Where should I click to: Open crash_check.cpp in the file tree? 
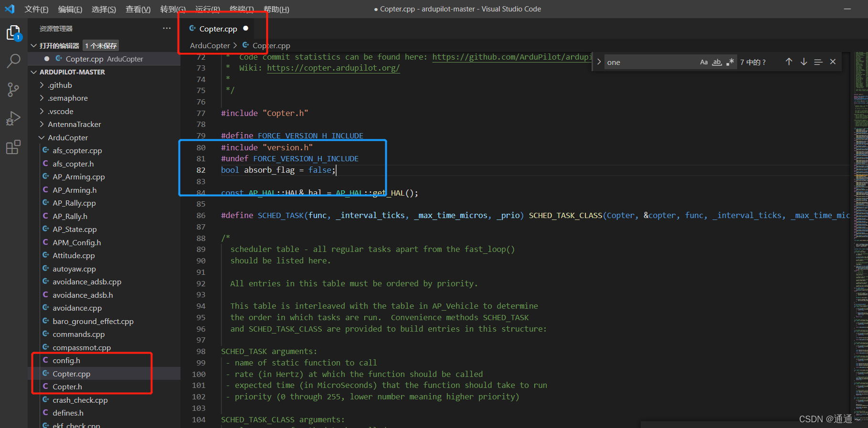tap(104, 400)
